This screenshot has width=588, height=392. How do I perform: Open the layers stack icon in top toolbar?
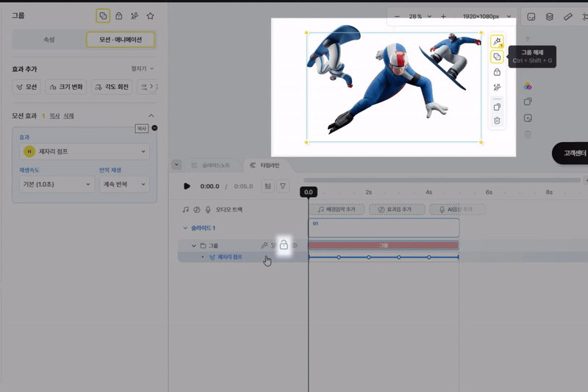549,16
